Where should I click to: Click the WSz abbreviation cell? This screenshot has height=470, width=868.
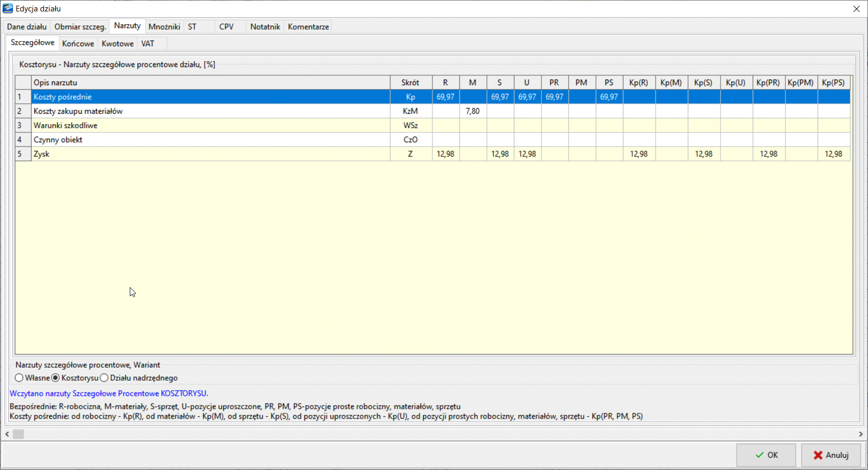pyautogui.click(x=411, y=125)
